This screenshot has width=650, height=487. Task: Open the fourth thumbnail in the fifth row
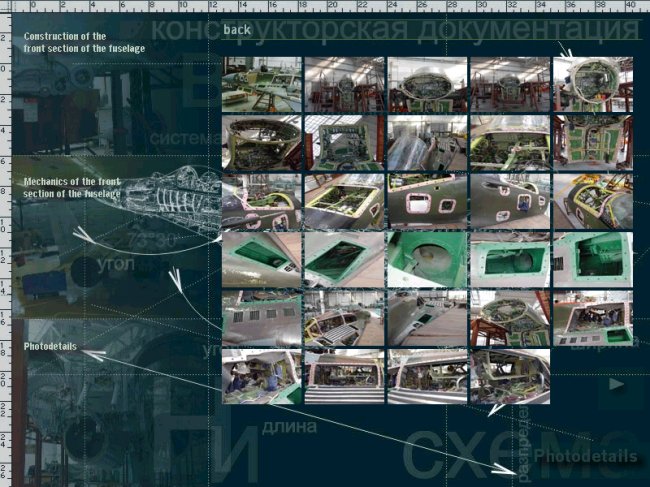click(509, 318)
